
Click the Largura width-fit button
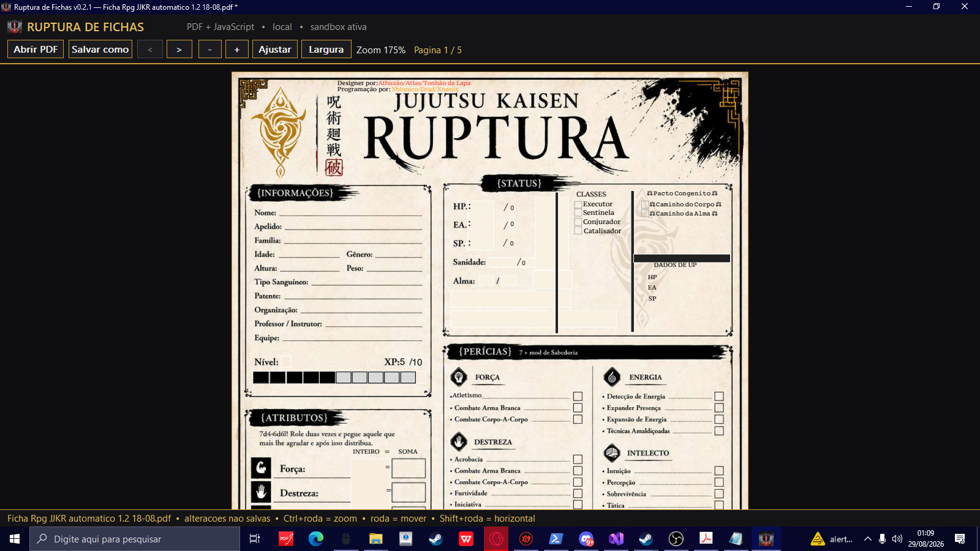tap(326, 49)
